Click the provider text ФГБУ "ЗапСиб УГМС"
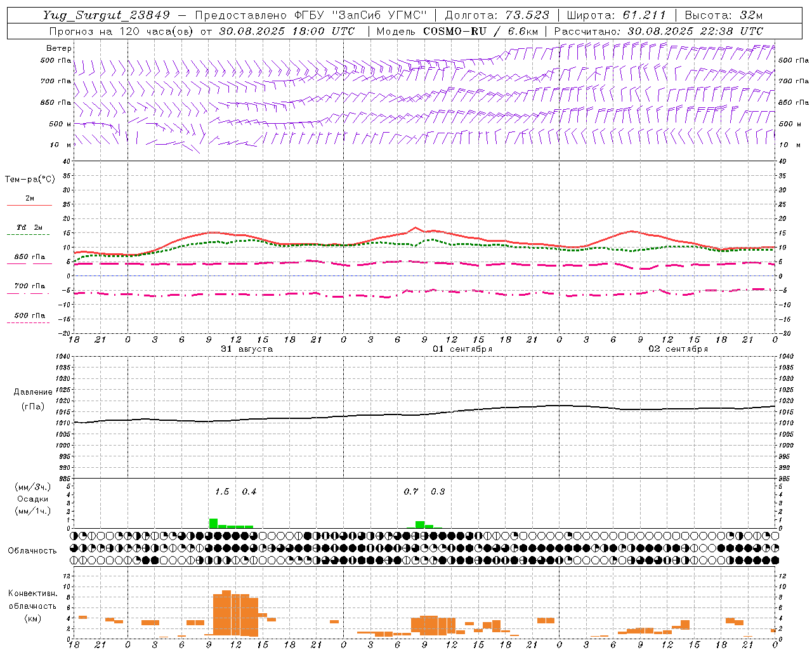812x650 pixels. [x=361, y=15]
